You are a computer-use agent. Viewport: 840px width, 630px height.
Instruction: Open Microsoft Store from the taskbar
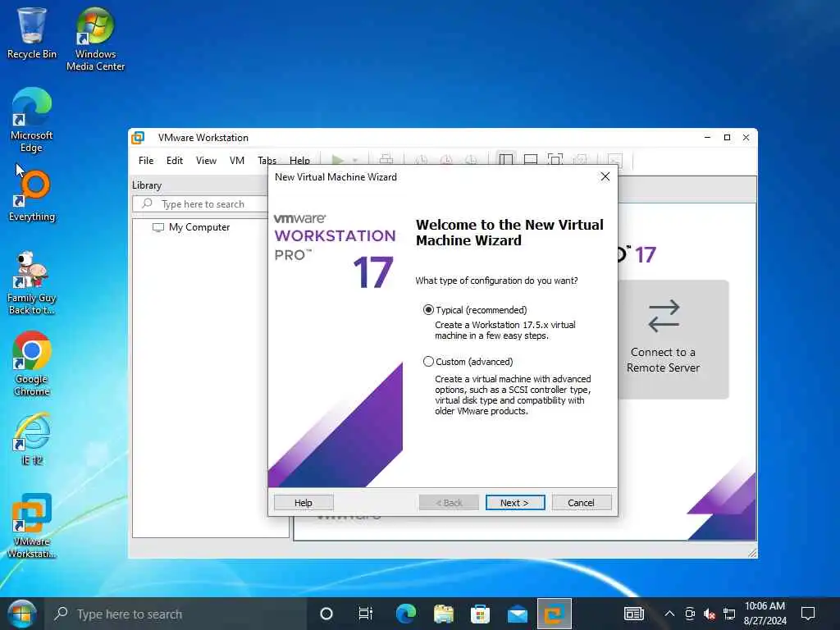480,614
